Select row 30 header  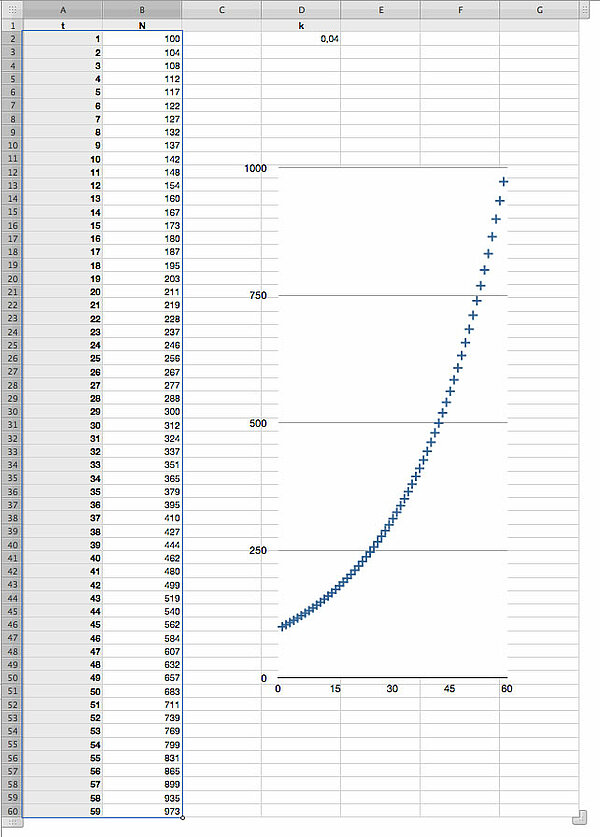click(x=12, y=411)
